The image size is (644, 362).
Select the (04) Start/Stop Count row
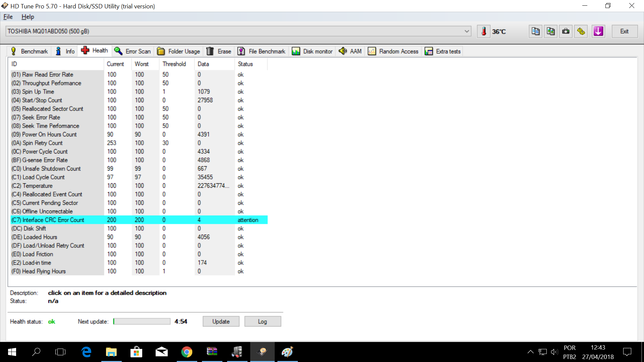point(139,100)
